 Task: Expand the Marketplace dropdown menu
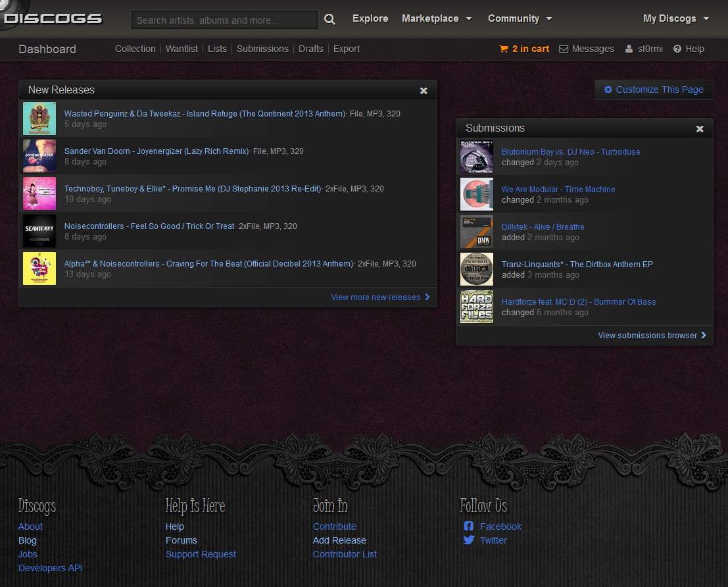tap(437, 18)
